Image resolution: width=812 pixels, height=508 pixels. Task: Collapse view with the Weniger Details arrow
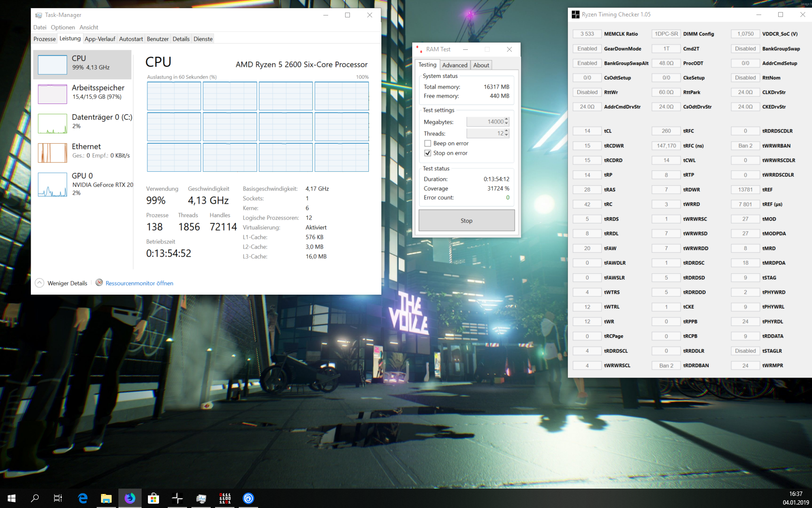(x=40, y=283)
